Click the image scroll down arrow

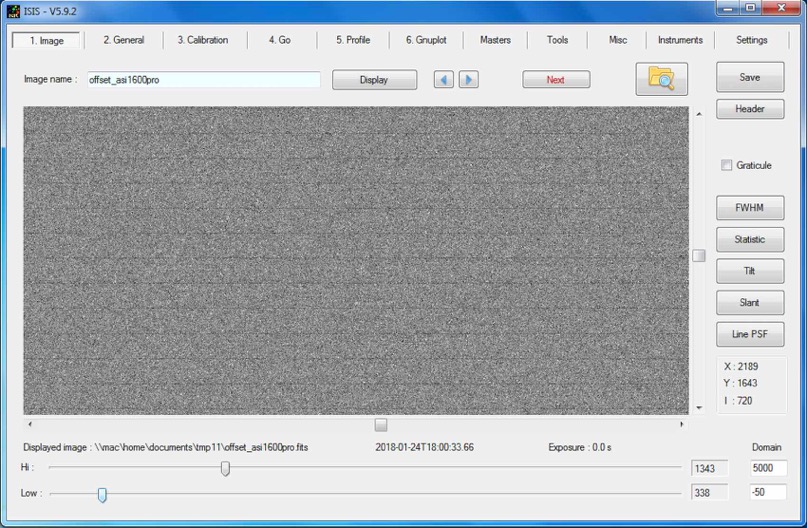pos(698,408)
